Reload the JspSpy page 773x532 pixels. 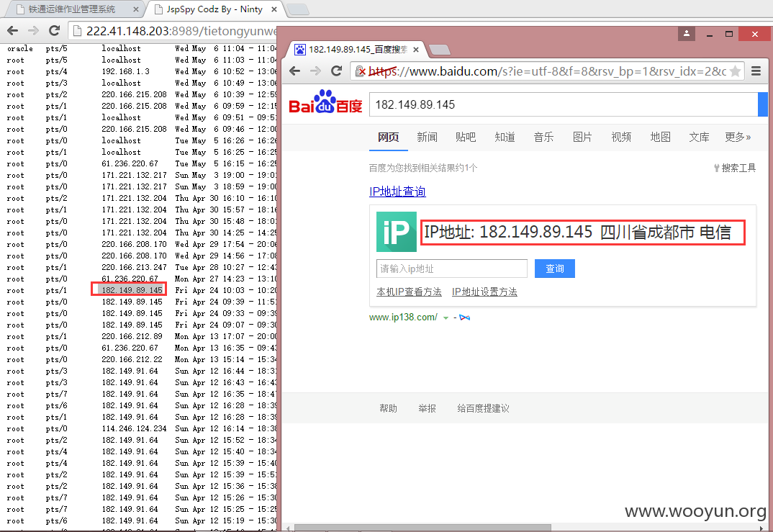coord(54,30)
